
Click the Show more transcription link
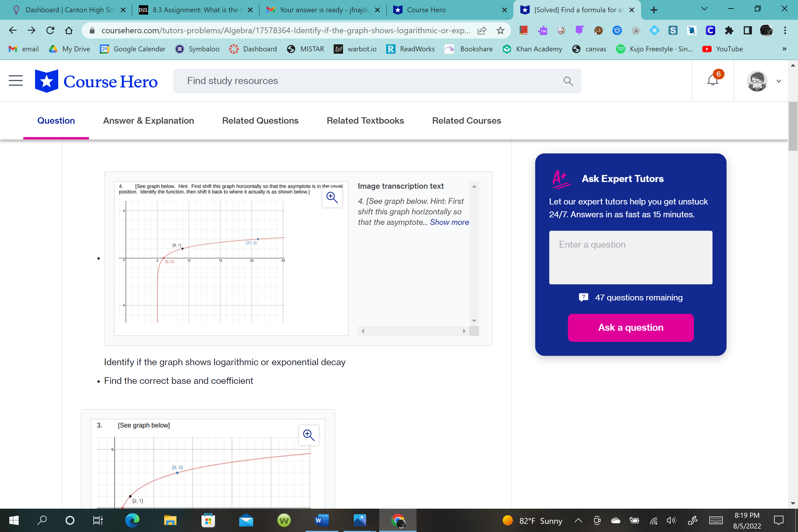(x=449, y=222)
